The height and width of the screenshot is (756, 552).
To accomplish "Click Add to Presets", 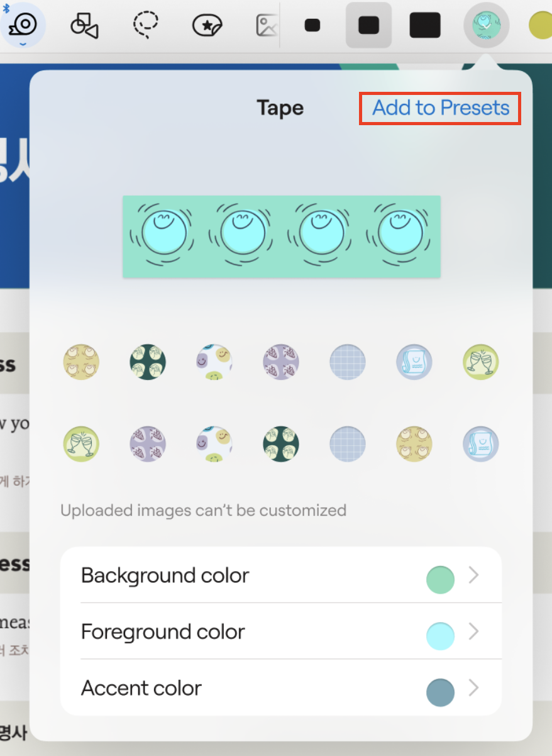I will tap(440, 108).
